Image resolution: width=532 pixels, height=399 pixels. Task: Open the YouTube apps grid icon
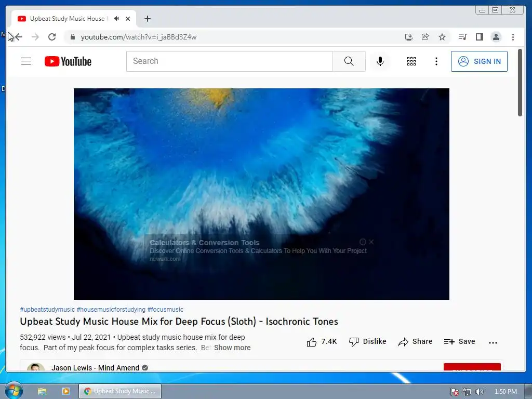pos(411,61)
